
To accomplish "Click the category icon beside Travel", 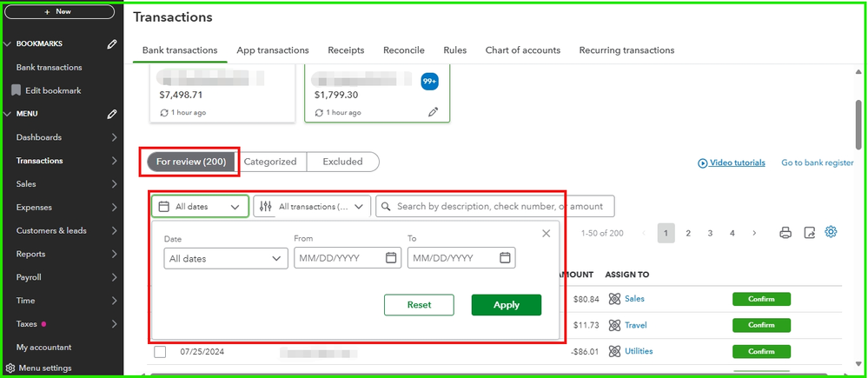I will 614,325.
